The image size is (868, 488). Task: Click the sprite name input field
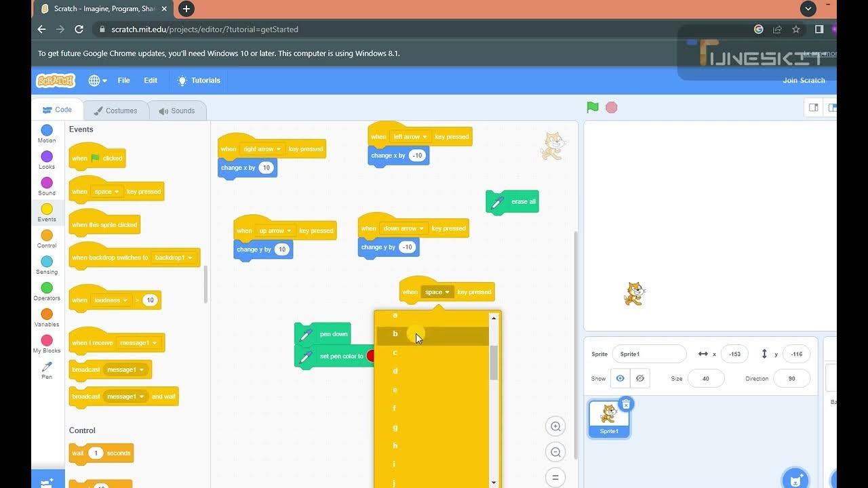(649, 354)
